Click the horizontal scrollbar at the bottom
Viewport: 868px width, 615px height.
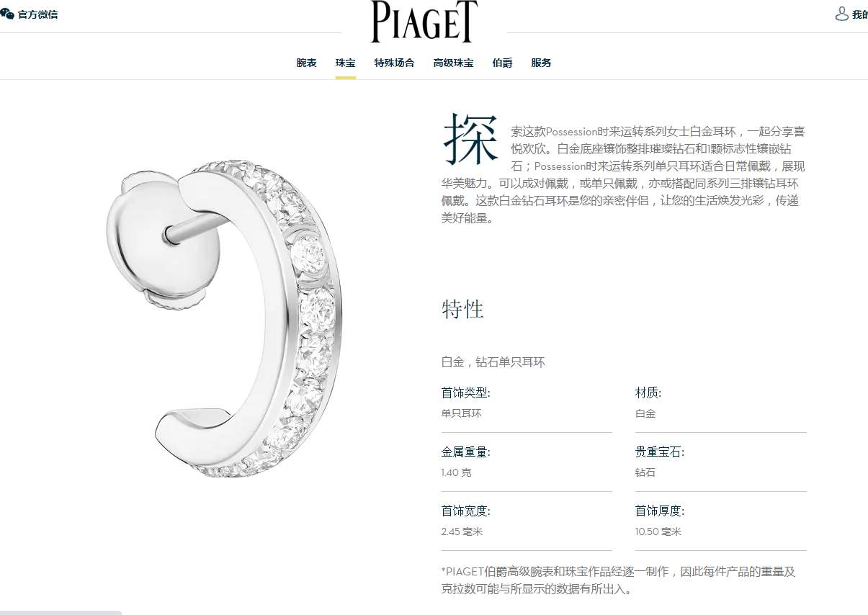tap(61, 613)
